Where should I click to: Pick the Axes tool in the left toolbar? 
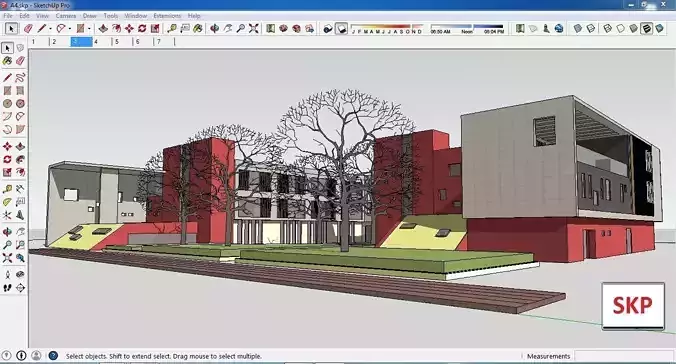coord(7,215)
